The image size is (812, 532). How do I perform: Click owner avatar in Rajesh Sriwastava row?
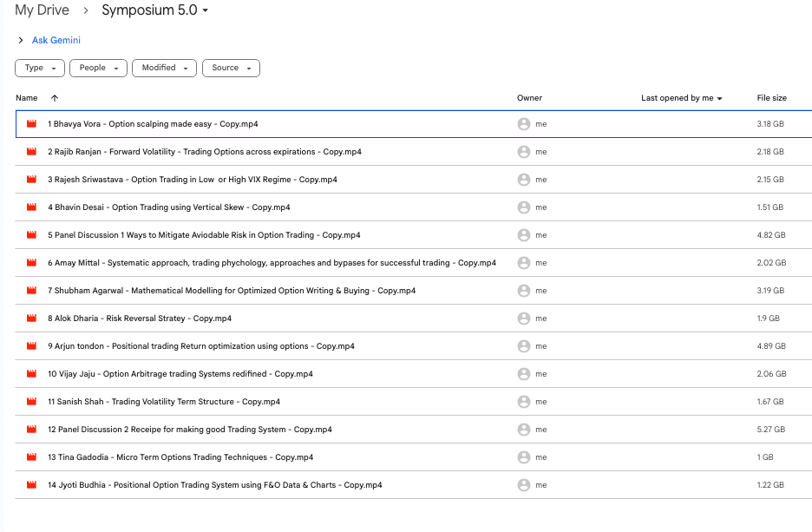(524, 180)
